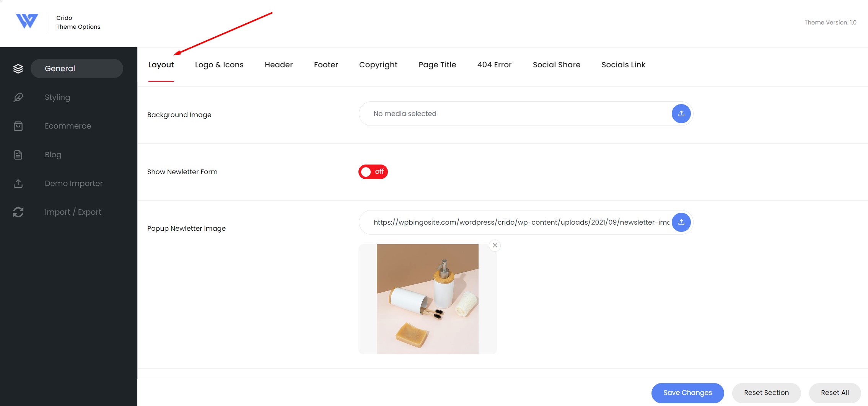Select the Socials Link tab

[623, 65]
